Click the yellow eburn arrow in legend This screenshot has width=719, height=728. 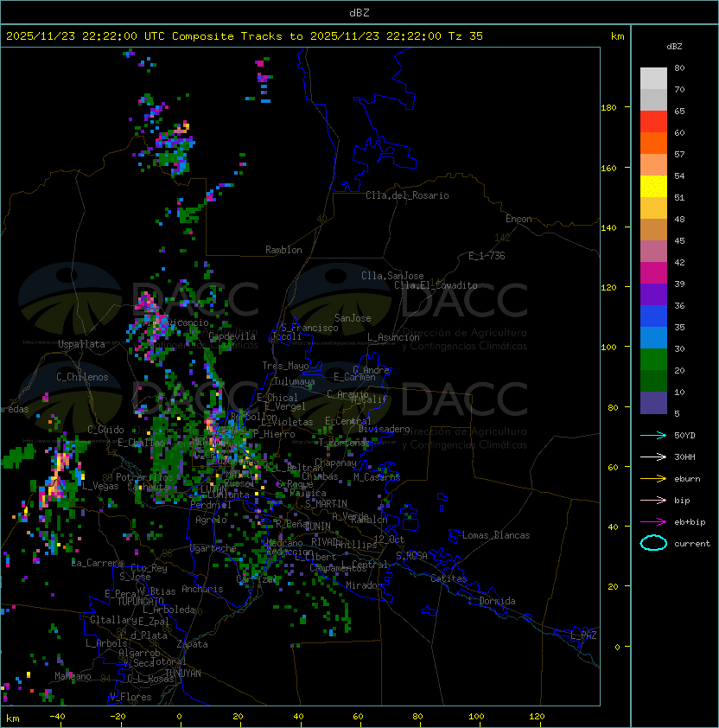point(653,479)
